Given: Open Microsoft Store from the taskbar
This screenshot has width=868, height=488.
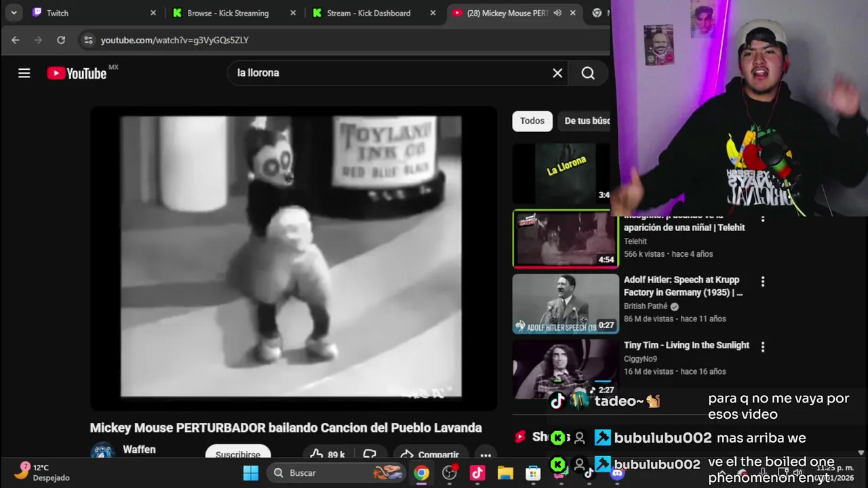Looking at the screenshot, I should 533,473.
